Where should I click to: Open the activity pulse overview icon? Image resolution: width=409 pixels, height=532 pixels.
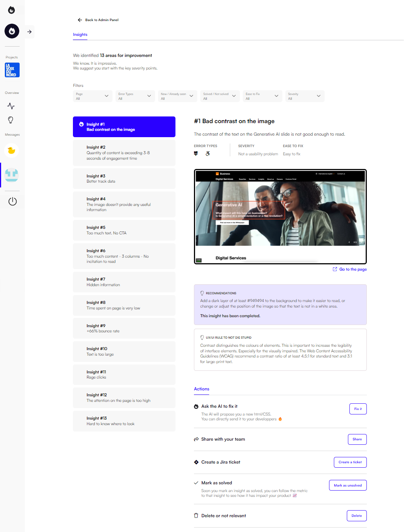(11, 106)
